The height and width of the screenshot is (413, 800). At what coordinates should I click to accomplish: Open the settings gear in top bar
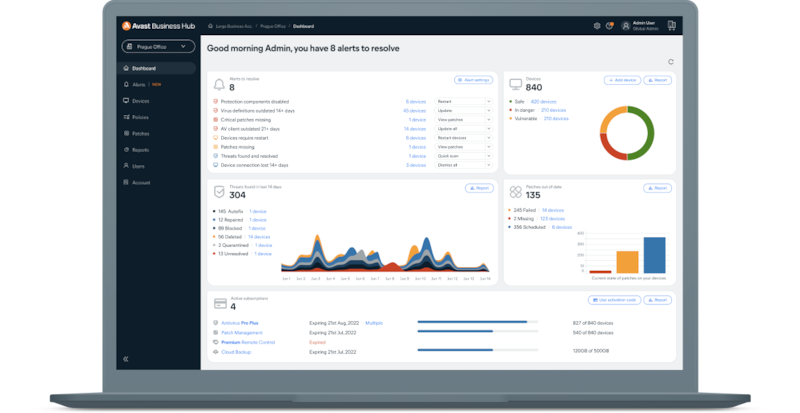tap(596, 26)
